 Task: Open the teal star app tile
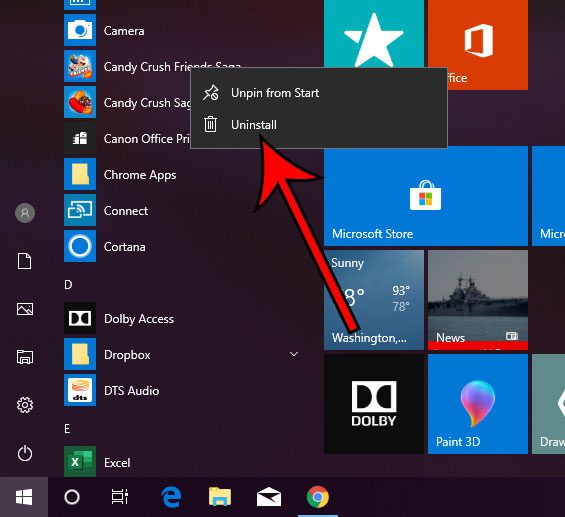pyautogui.click(x=374, y=34)
